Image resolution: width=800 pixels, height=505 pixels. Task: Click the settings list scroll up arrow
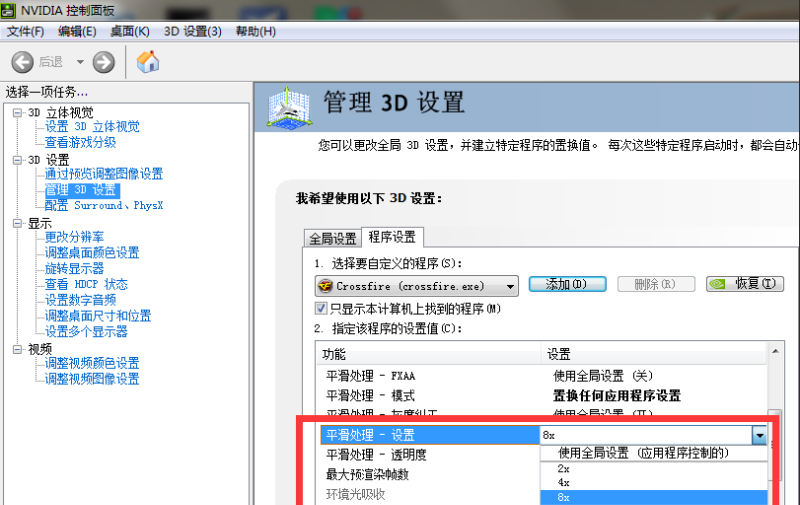(776, 351)
